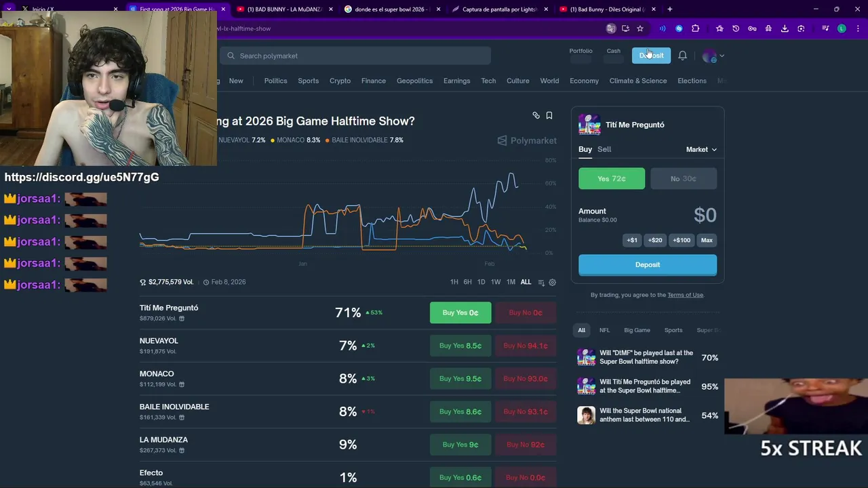Click the trophy volume icon
Viewport: 868px width, 488px height.
point(143,282)
